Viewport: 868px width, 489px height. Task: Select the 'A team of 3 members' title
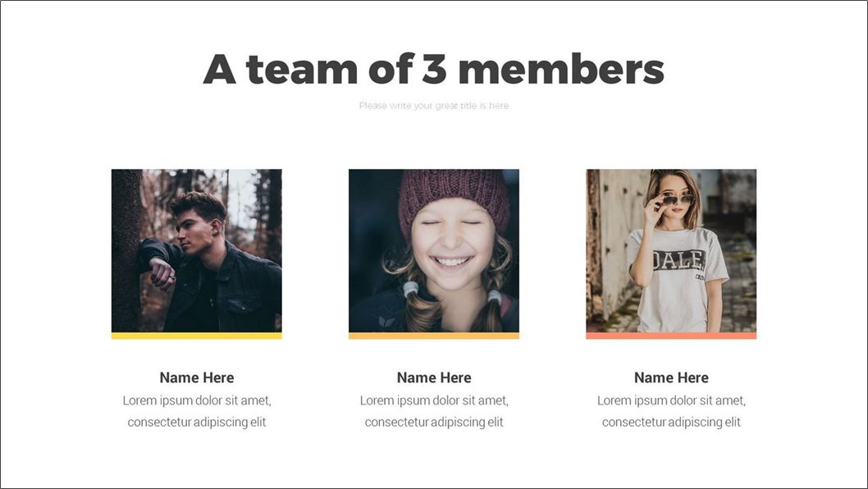(x=433, y=69)
